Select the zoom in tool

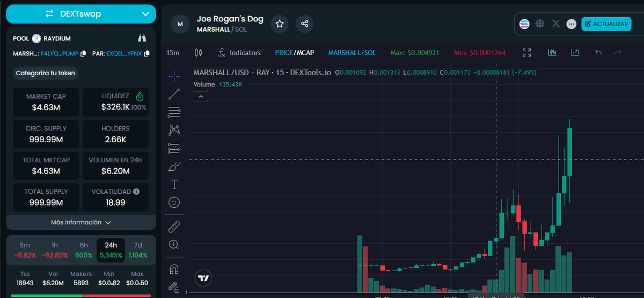(174, 245)
